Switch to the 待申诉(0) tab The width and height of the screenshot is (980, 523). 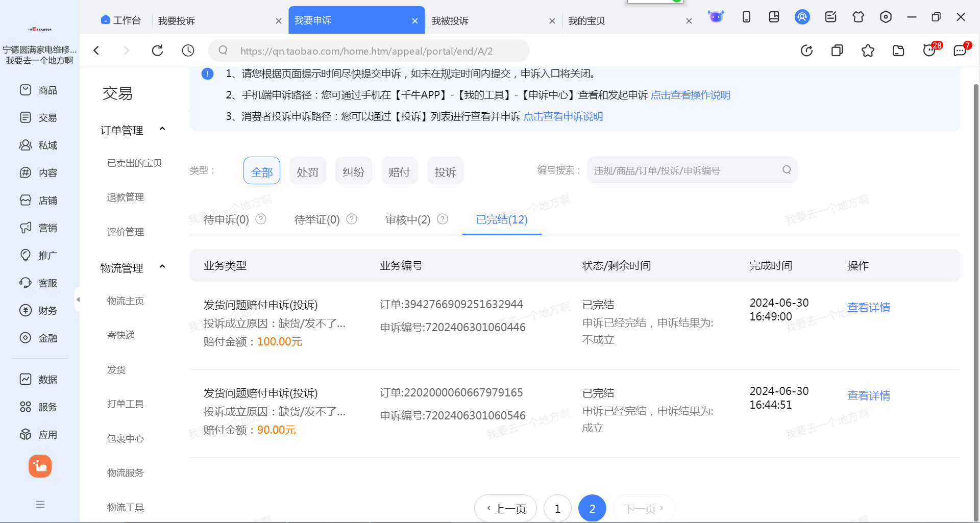[226, 219]
